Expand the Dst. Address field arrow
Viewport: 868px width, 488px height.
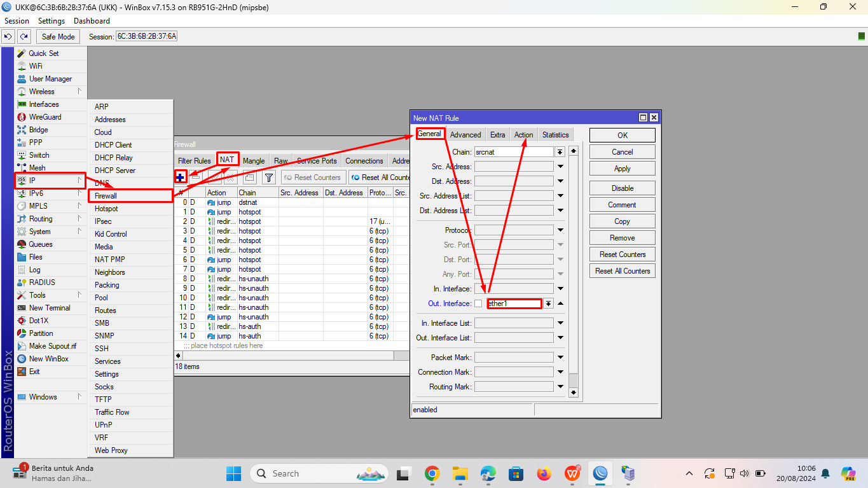pos(560,181)
